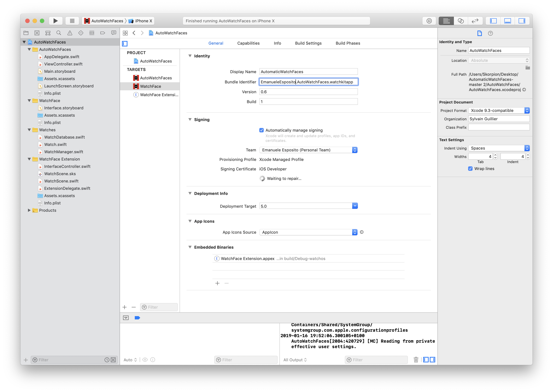Open the find navigator search icon
Viewport: 553px width, 392px height.
click(x=59, y=33)
